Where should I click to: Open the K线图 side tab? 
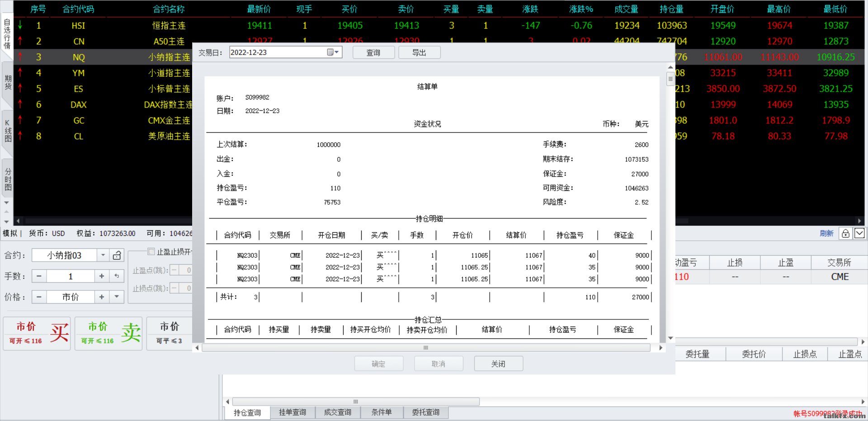[x=7, y=131]
